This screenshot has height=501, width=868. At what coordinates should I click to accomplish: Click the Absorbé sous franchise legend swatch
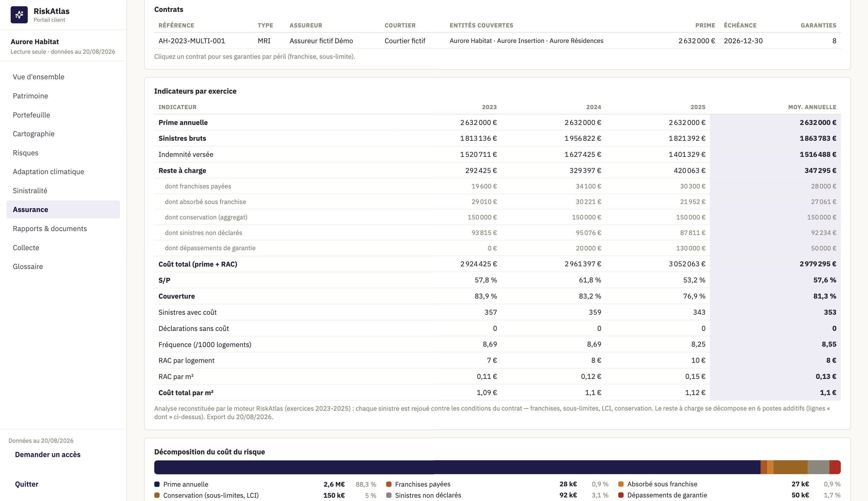pyautogui.click(x=621, y=484)
